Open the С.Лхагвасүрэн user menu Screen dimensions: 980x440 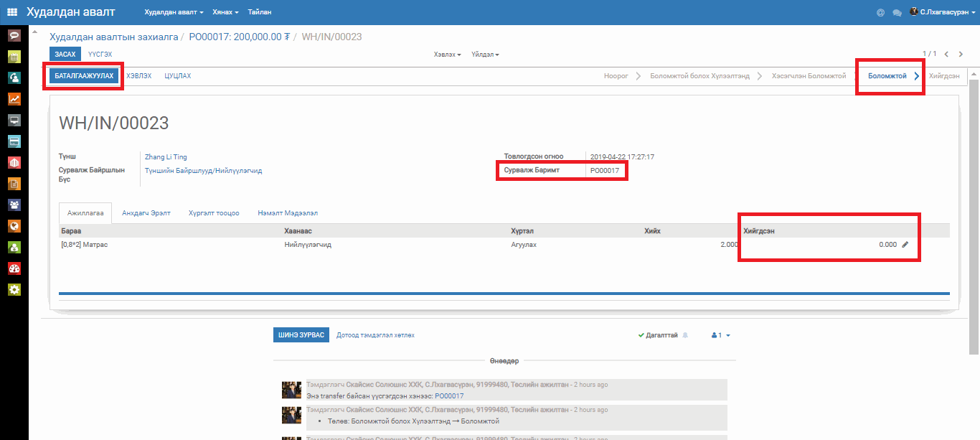[943, 12]
